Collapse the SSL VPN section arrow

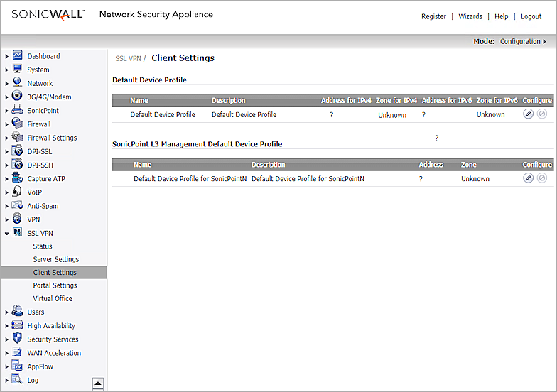7,234
